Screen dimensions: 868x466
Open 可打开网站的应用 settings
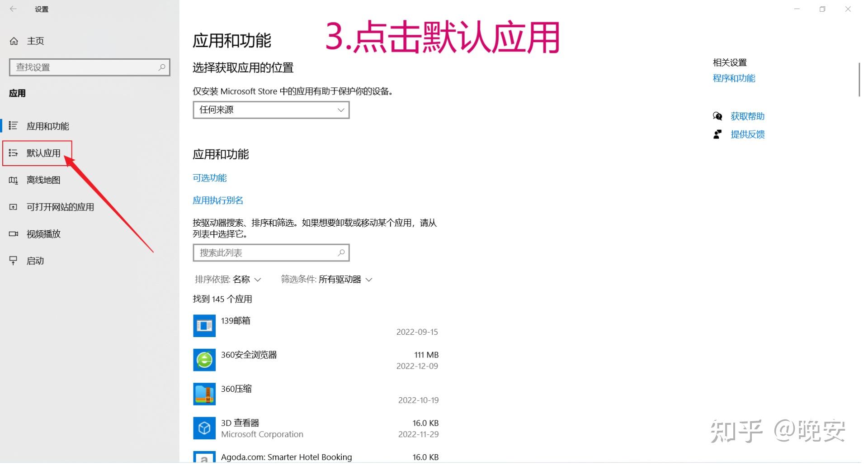(60, 207)
